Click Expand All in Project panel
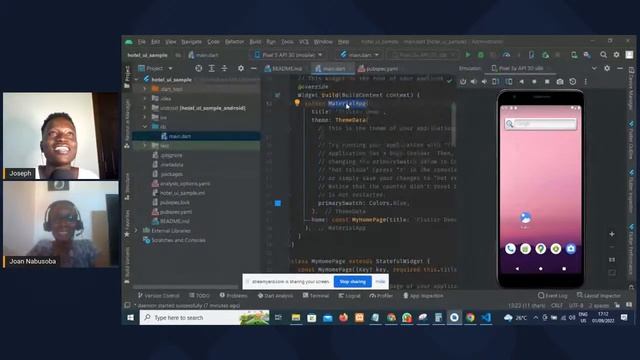Screen dimensions: 640x360 [211, 69]
